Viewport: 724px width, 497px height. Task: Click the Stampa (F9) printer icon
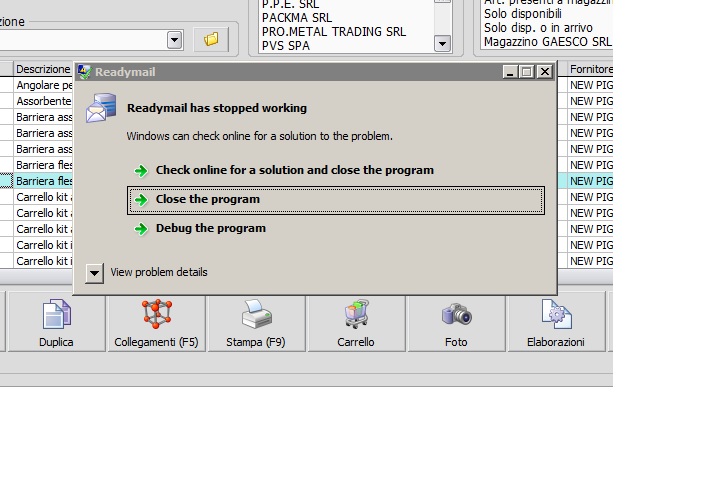coord(256,314)
